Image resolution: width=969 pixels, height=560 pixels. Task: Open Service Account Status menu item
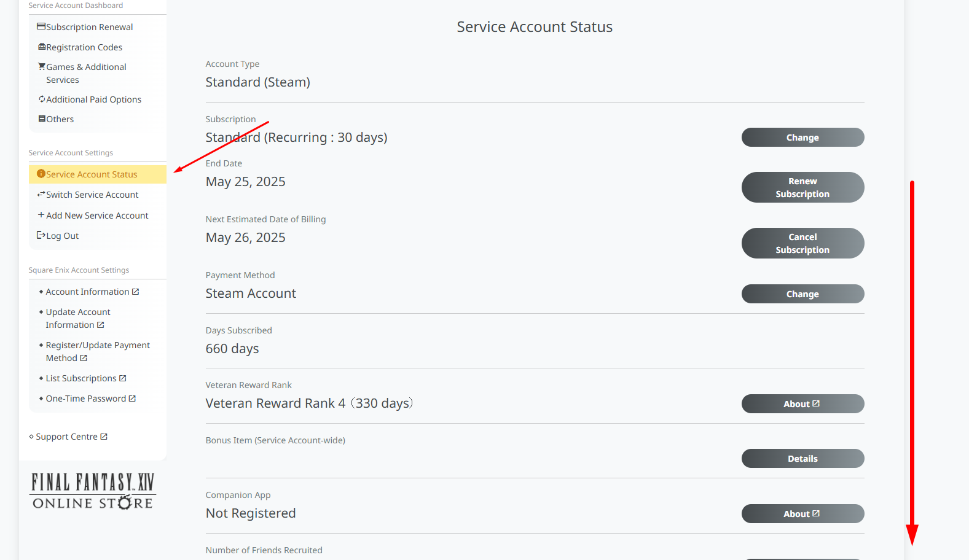coord(92,174)
